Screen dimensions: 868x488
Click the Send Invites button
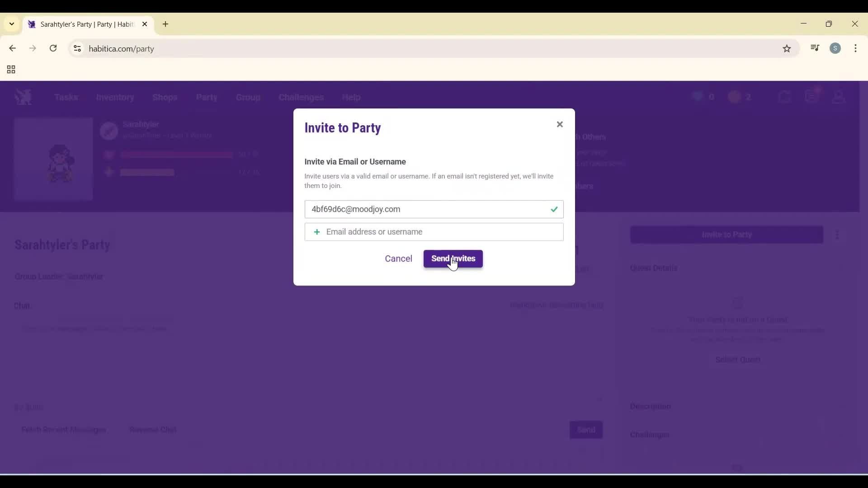[453, 258]
